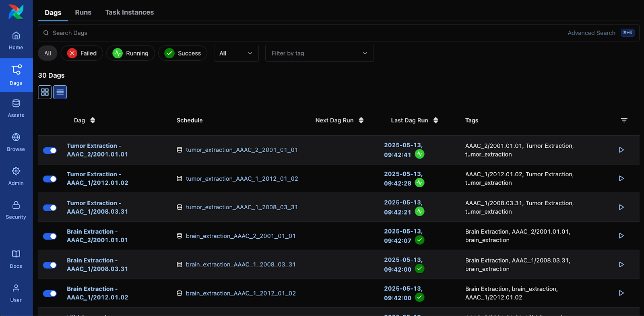This screenshot has width=644, height=316.
Task: Open tumor_extraction_AAAC_1_2012_01_02 schedule link
Action: [242, 179]
